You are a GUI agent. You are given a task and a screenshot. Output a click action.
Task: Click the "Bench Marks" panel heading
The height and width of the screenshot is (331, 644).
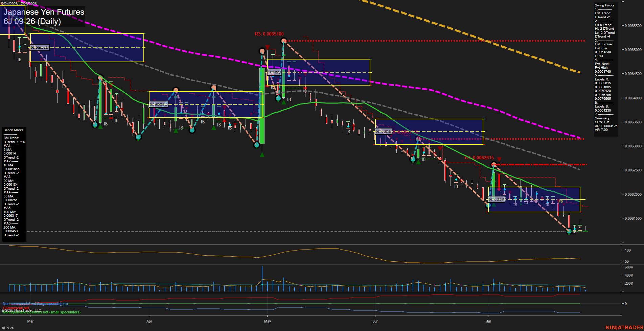click(x=14, y=130)
